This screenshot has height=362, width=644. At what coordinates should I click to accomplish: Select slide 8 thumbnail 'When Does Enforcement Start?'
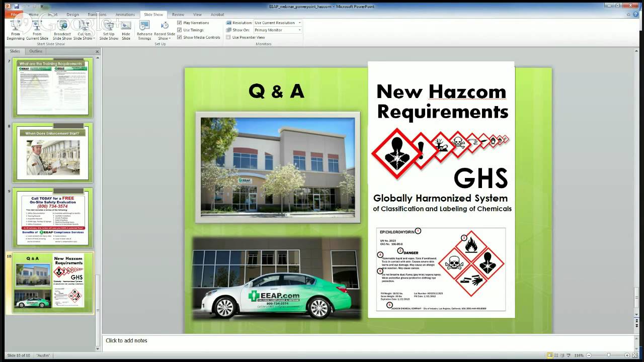53,153
